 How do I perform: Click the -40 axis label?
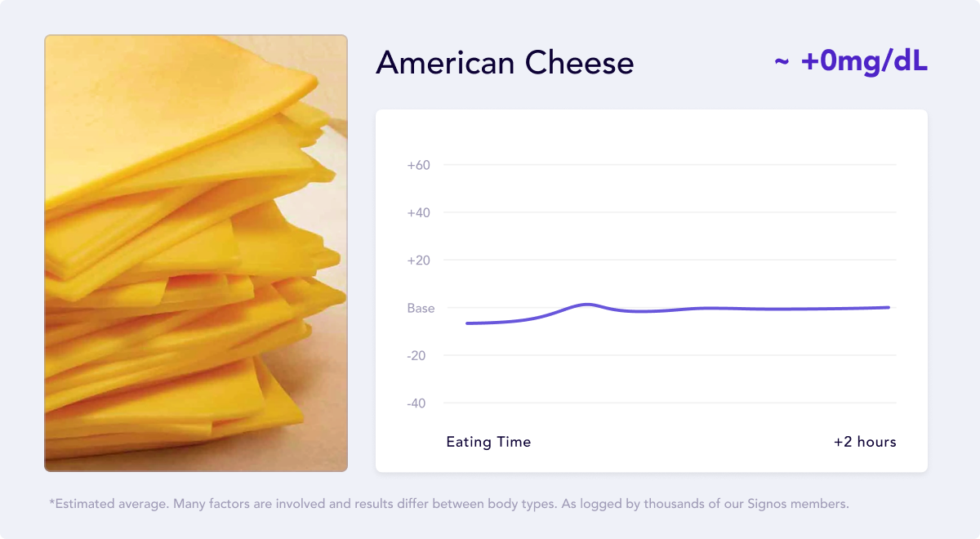tap(418, 403)
